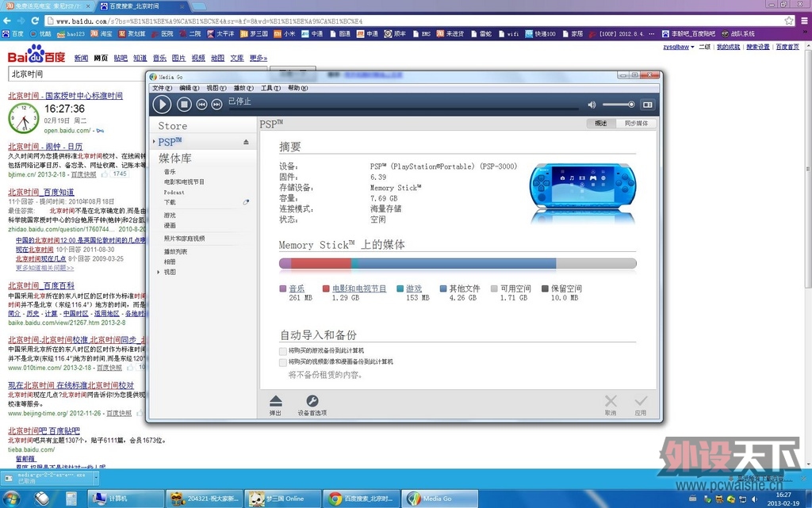Switch to 梦三国 Online taskbar item
The height and width of the screenshot is (508, 812).
tap(283, 498)
